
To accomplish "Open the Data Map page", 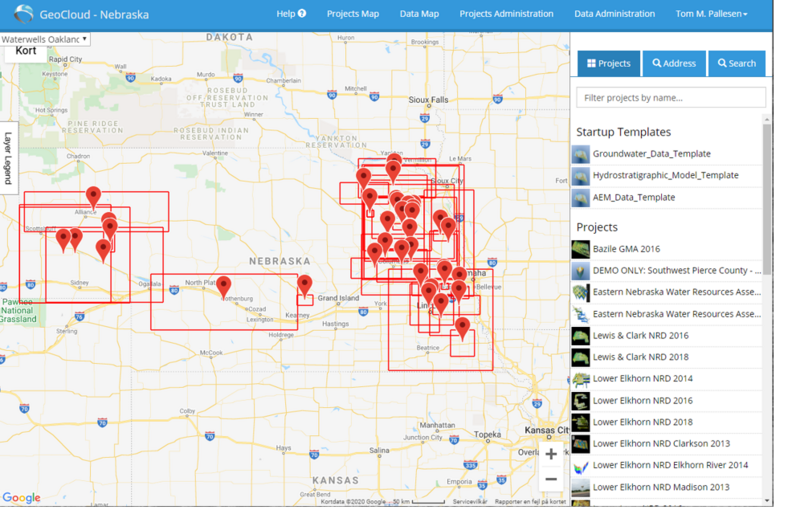I will click(x=419, y=14).
